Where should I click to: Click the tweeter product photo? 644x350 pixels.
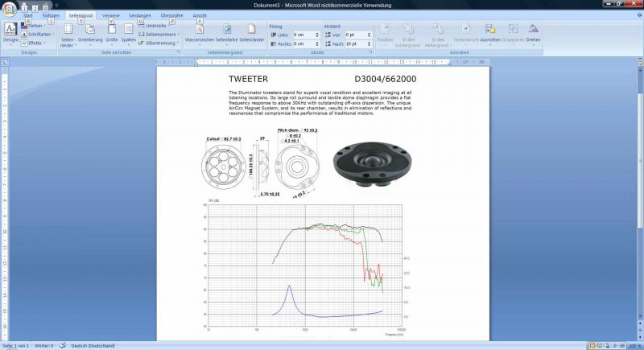[x=372, y=164]
